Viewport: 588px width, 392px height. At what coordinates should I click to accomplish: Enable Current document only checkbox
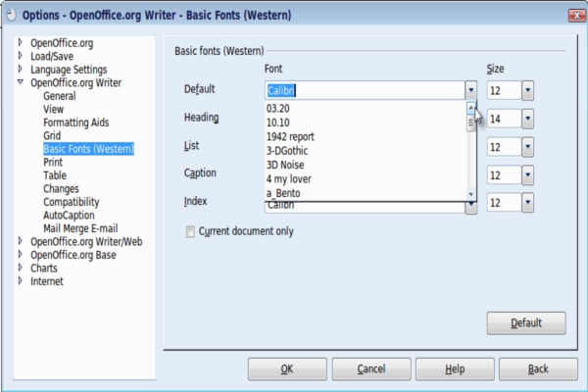[x=190, y=231]
